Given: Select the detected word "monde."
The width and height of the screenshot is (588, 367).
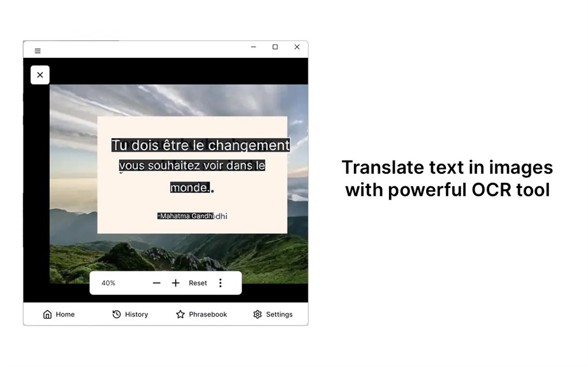Looking at the screenshot, I should (x=190, y=187).
